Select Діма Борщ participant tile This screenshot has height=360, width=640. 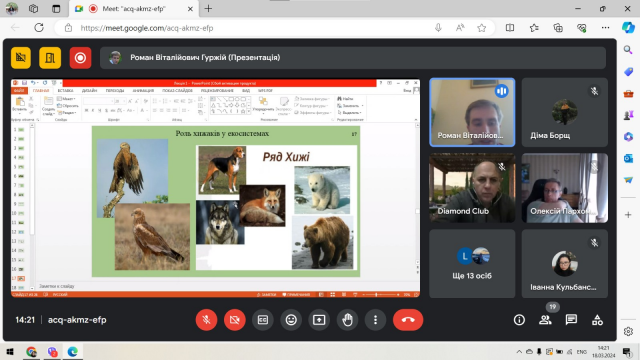coord(564,112)
